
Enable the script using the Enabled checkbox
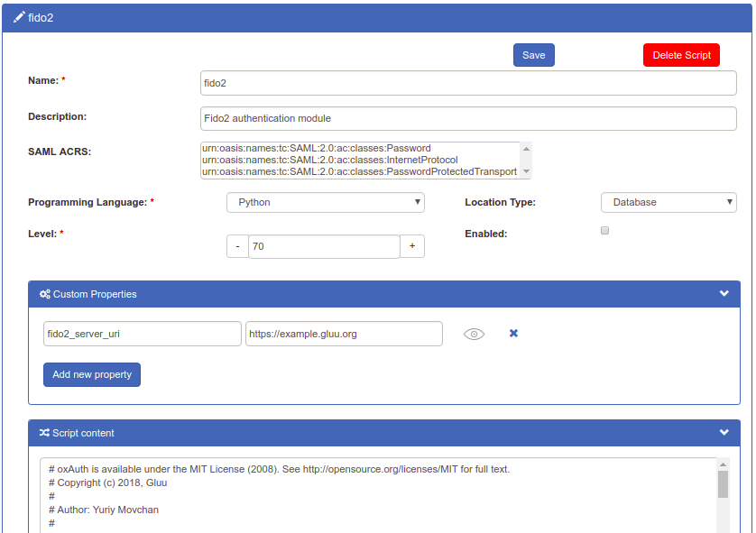[604, 231]
